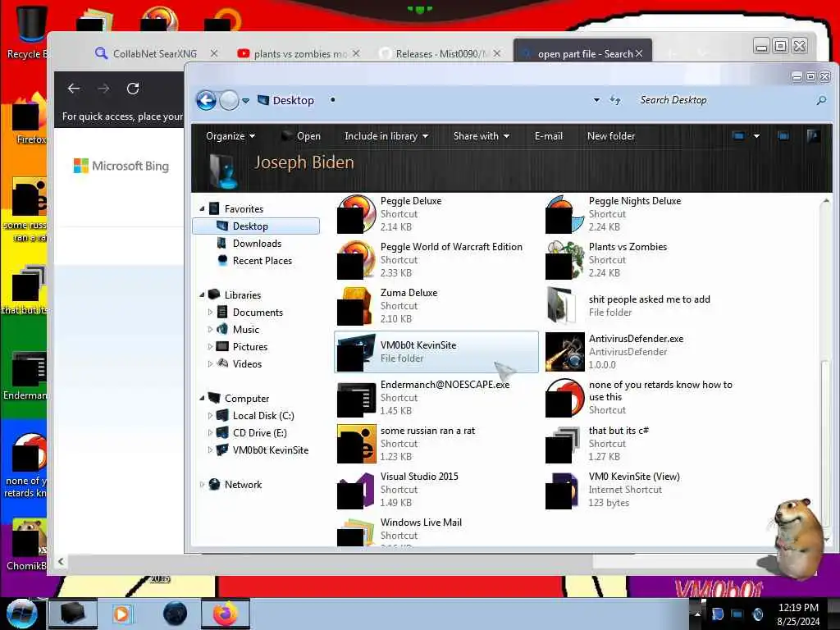
Task: Click the change view icon in Explorer toolbar
Action: pyautogui.click(x=739, y=136)
